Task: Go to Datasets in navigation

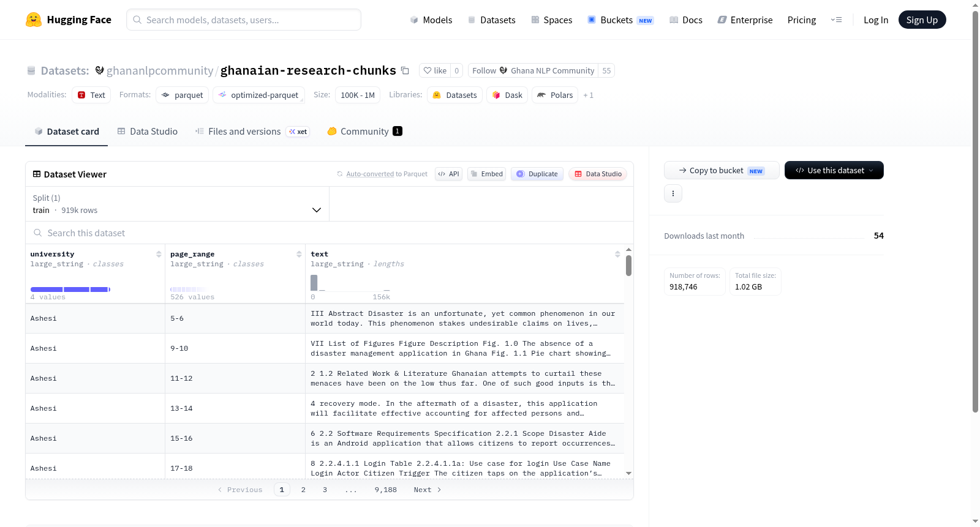Action: pyautogui.click(x=491, y=20)
